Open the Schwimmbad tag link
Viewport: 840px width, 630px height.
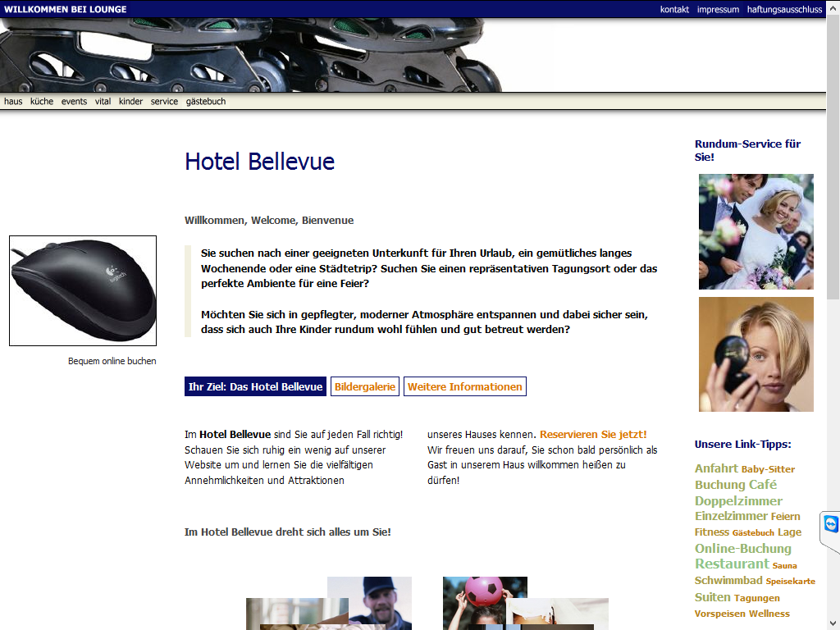tap(728, 581)
